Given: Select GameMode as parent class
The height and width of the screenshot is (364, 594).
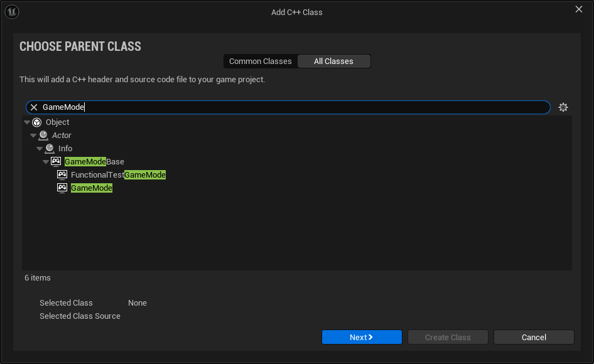Looking at the screenshot, I should pos(296,188).
